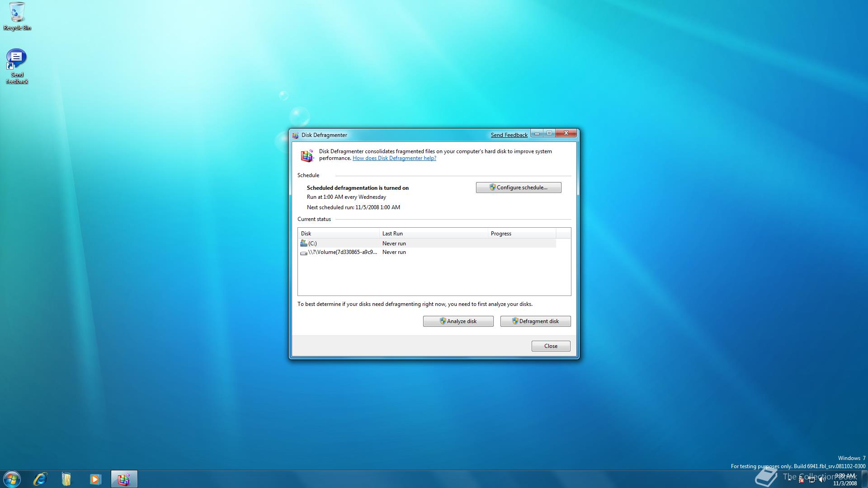868x488 pixels.
Task: Click the Close button in dialog
Action: pos(551,346)
